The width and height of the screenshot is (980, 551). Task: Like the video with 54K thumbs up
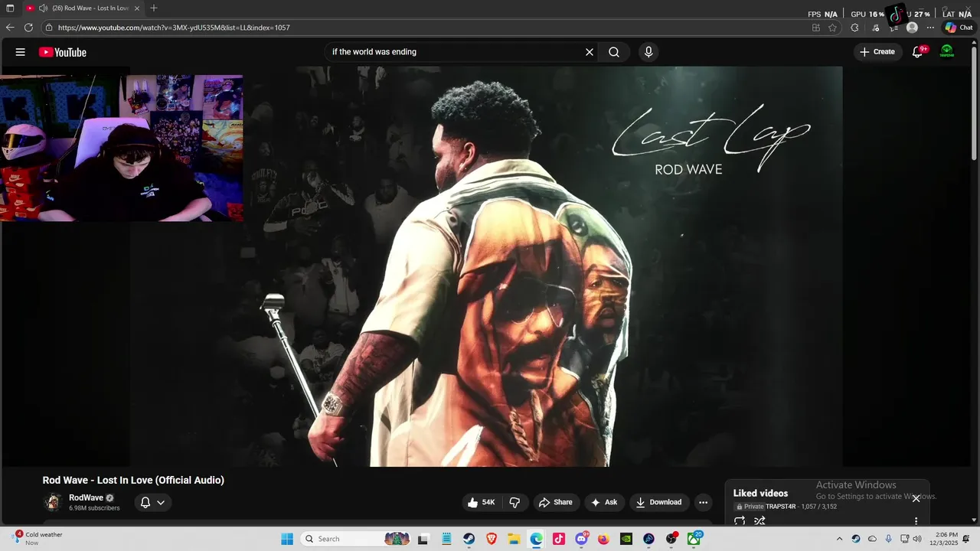tap(482, 503)
